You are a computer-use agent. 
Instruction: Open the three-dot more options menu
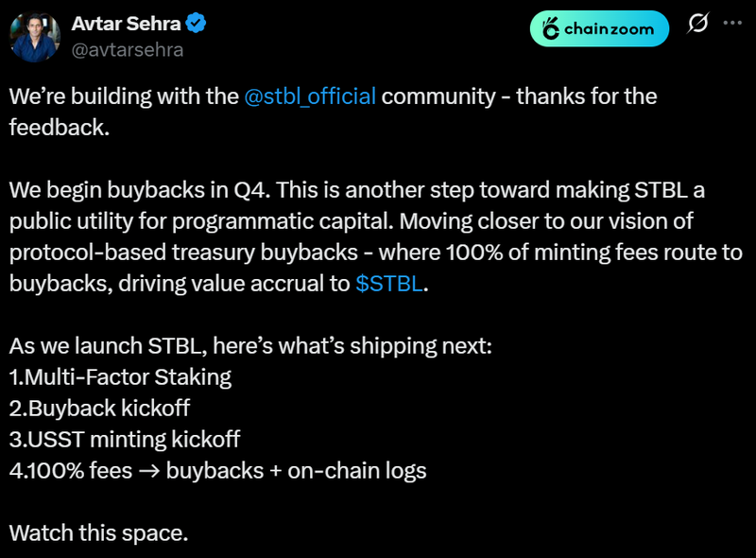point(732,23)
